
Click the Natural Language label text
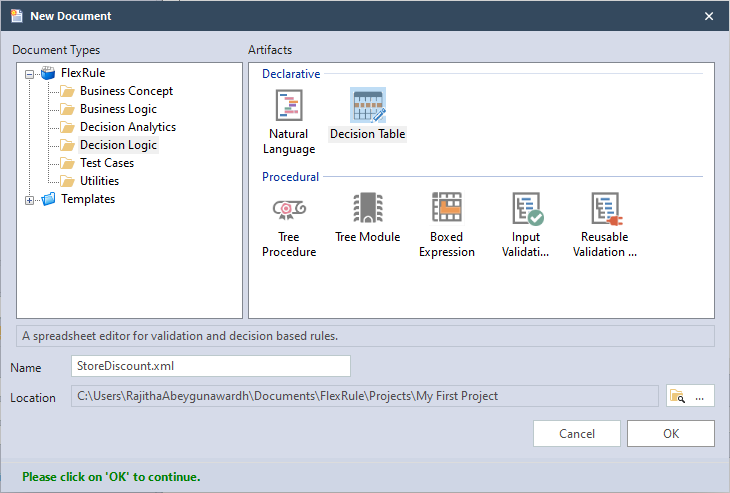pyautogui.click(x=289, y=142)
